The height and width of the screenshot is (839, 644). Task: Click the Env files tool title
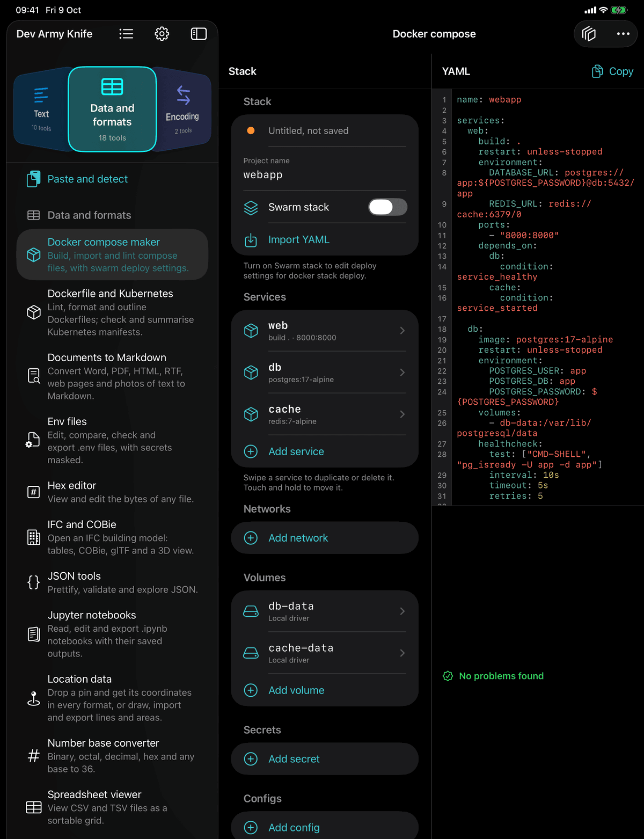pyautogui.click(x=67, y=421)
